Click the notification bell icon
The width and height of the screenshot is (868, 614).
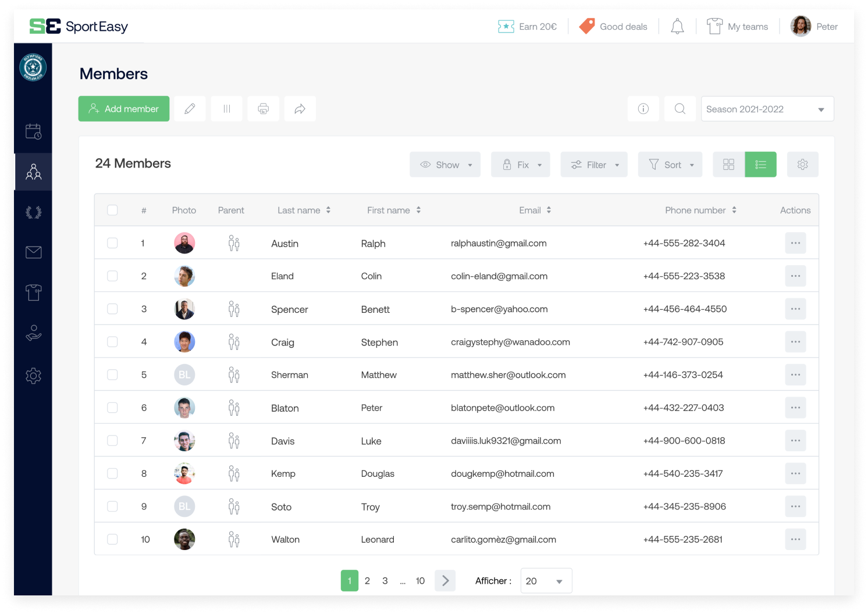tap(677, 26)
